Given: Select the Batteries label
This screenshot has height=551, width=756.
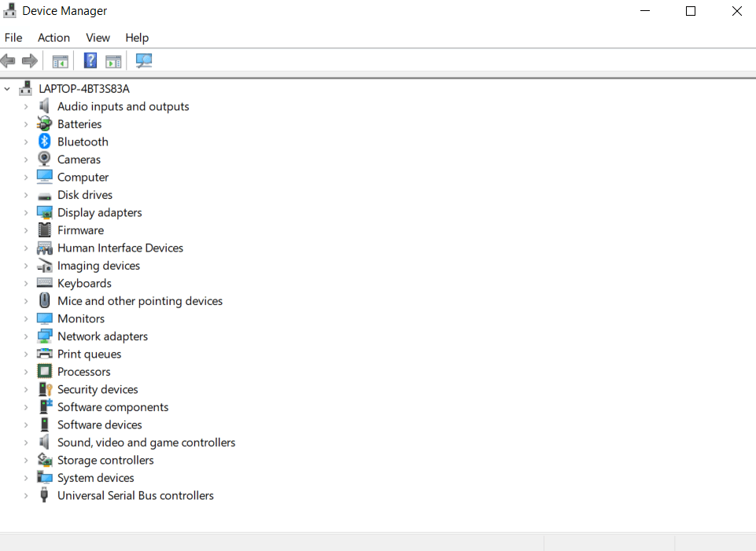Looking at the screenshot, I should point(79,124).
